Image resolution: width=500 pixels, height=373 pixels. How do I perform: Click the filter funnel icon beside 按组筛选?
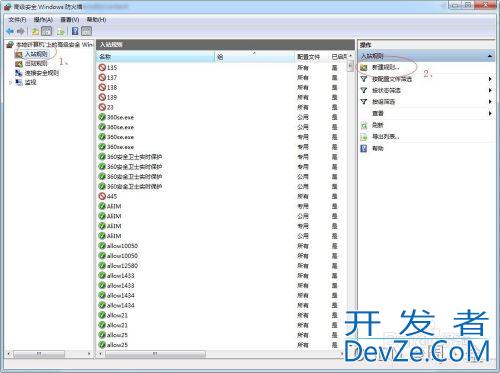tap(364, 102)
